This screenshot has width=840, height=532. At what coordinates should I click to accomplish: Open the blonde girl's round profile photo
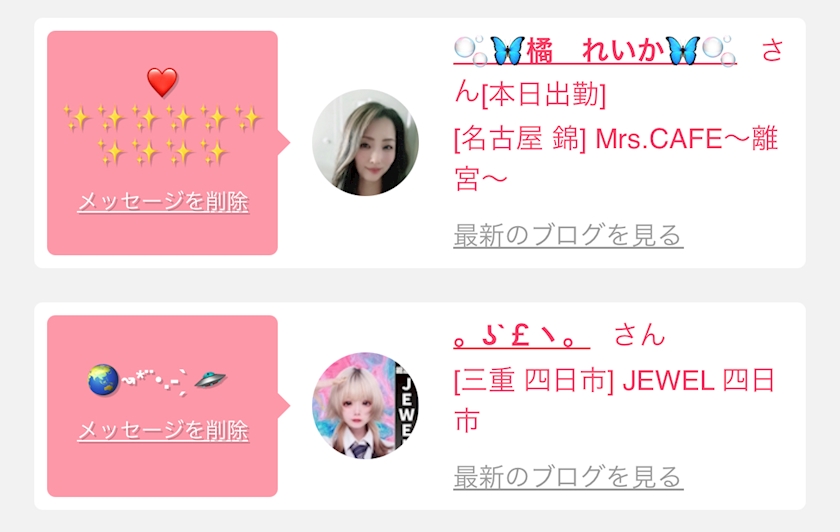[x=365, y=405]
